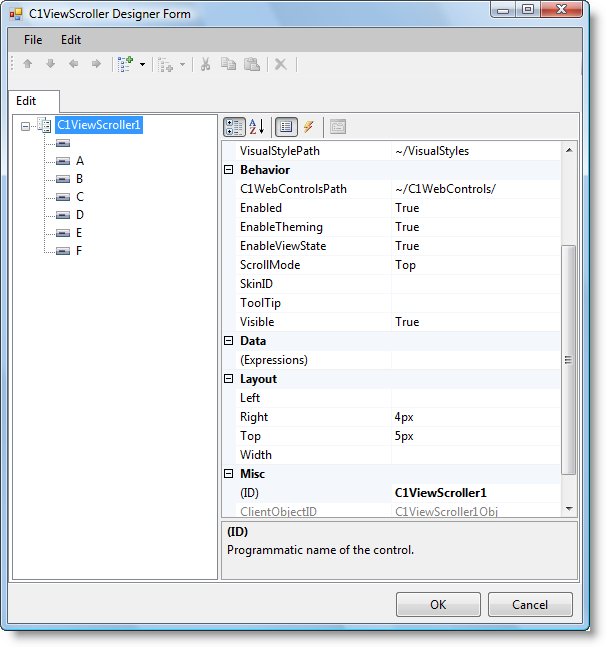This screenshot has width=606, height=647.
Task: Click the Move Right arrow icon
Action: point(96,64)
